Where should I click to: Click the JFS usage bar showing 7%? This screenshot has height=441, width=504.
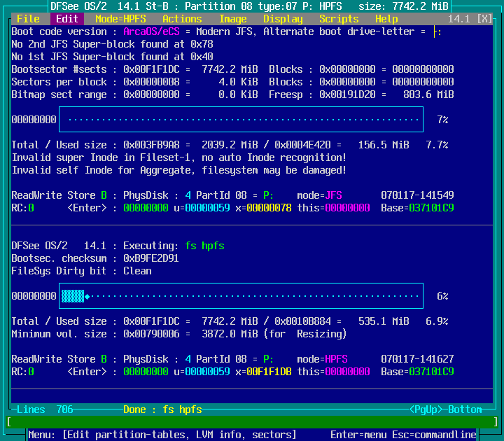point(241,120)
